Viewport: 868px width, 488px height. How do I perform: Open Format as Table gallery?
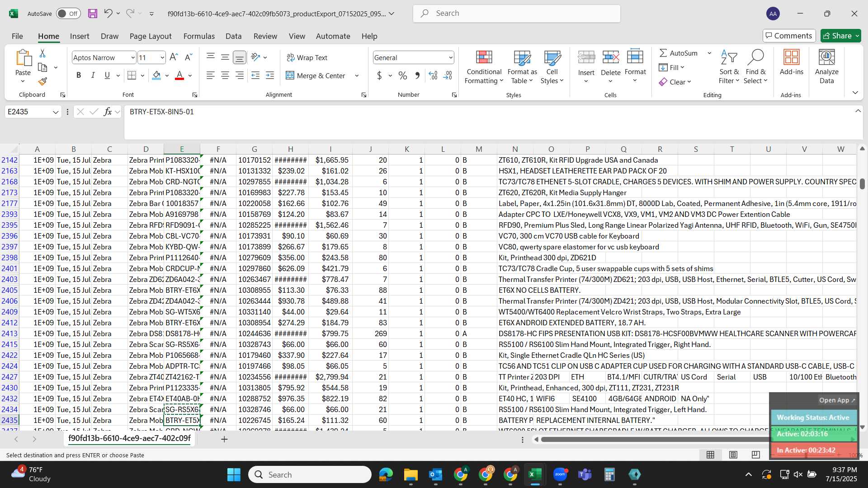(522, 67)
